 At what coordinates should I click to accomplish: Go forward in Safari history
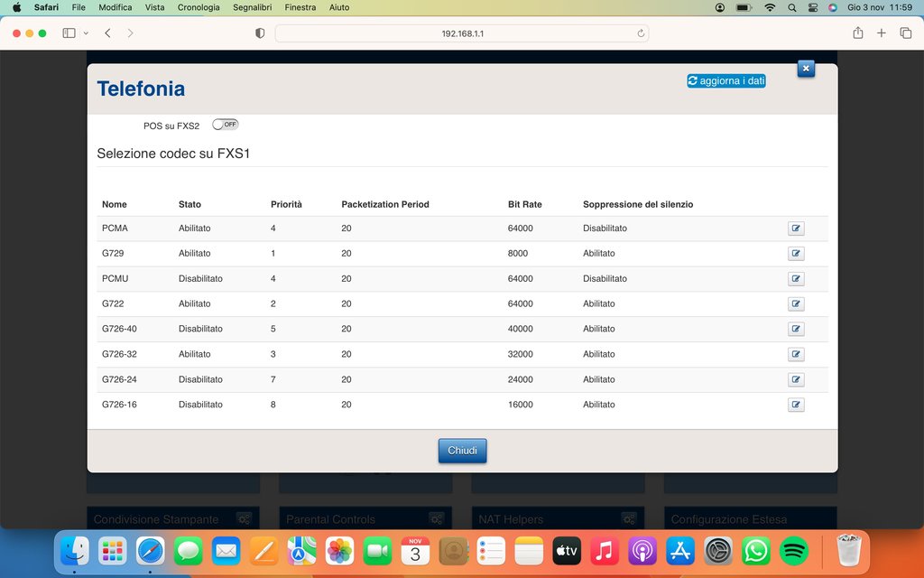(130, 33)
